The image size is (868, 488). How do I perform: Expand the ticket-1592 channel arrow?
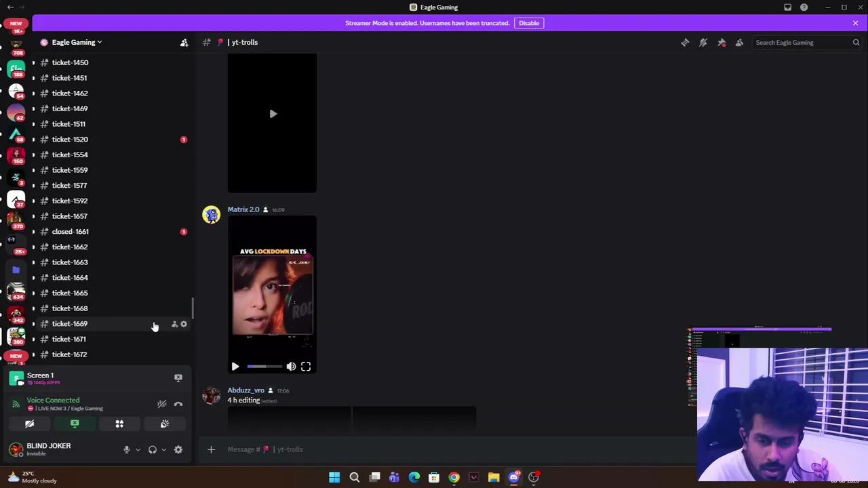[33, 201]
